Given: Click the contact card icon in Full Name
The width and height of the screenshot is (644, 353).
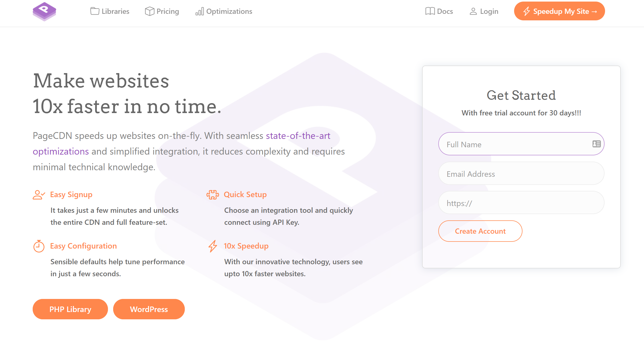Looking at the screenshot, I should tap(596, 144).
